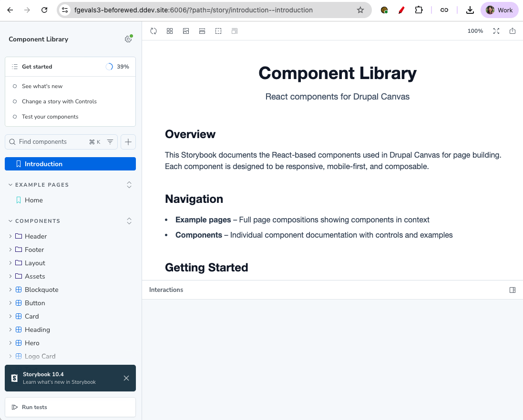The width and height of the screenshot is (523, 420).
Task: Go forward in browser history
Action: 27,10
